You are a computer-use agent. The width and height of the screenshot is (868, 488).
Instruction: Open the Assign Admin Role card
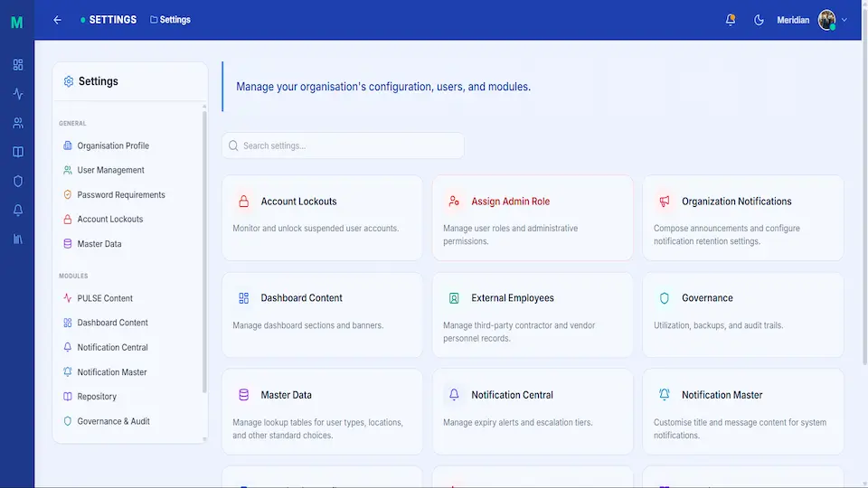[x=533, y=218]
